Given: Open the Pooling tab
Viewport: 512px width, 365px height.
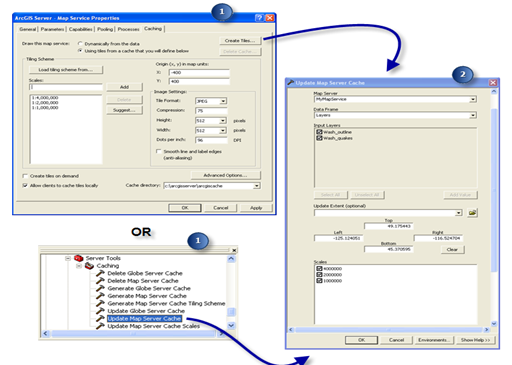Looking at the screenshot, I should (105, 29).
